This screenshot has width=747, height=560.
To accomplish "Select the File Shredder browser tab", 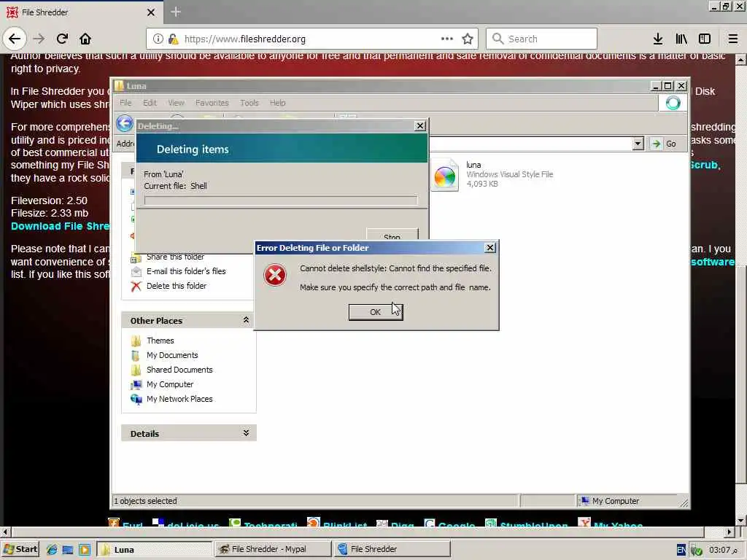I will tap(81, 12).
